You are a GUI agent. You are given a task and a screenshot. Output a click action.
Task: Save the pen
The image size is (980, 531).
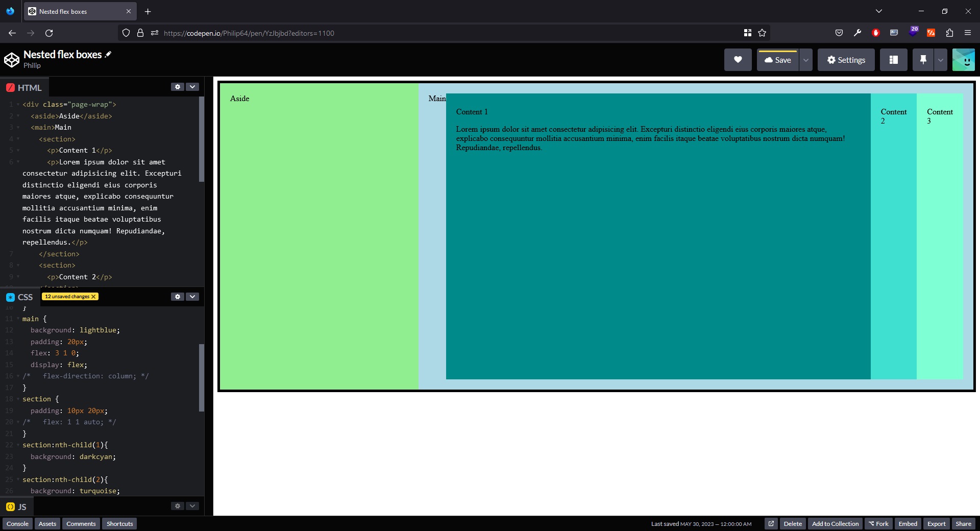[x=777, y=60]
